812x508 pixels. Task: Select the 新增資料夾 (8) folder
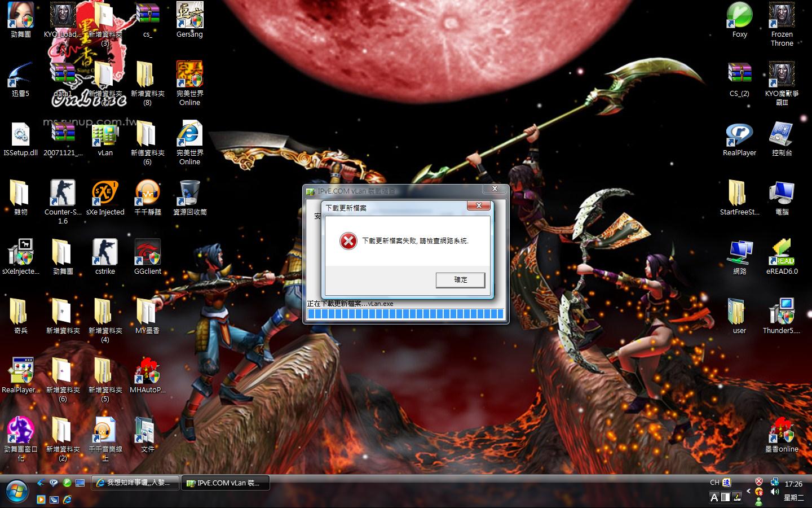(x=148, y=84)
